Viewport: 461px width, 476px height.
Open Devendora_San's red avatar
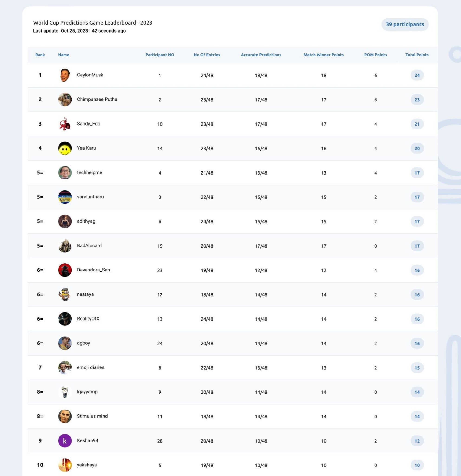point(65,270)
